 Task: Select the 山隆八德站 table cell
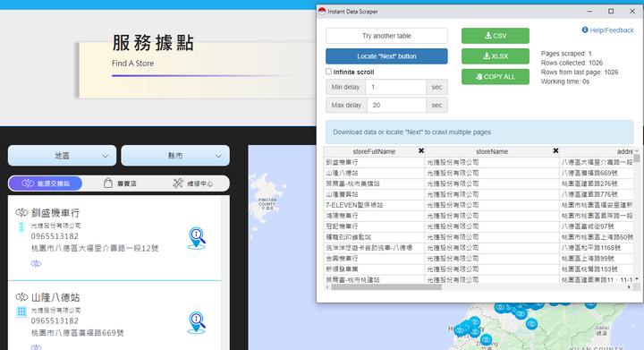(374, 173)
